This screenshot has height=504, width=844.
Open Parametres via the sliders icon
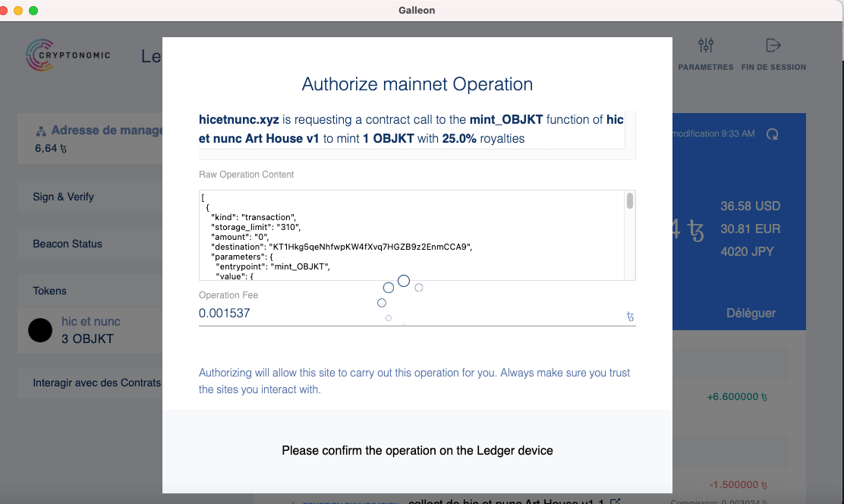click(x=705, y=46)
